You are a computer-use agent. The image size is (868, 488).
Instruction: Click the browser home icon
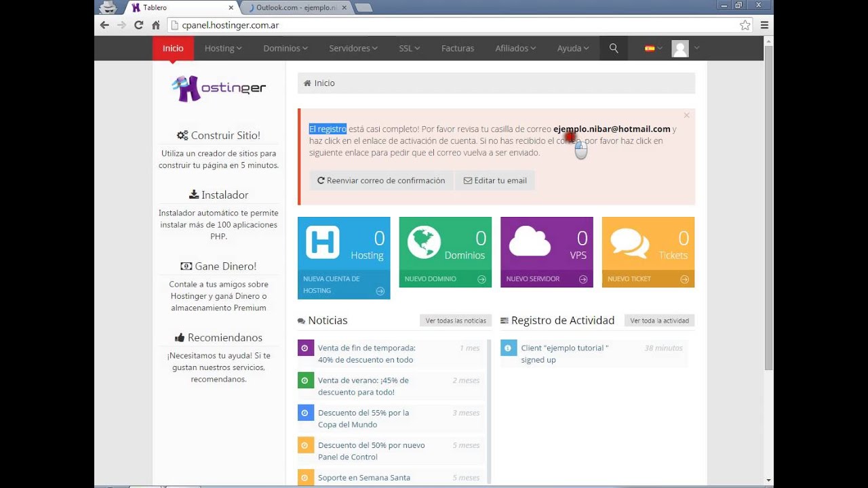click(156, 25)
